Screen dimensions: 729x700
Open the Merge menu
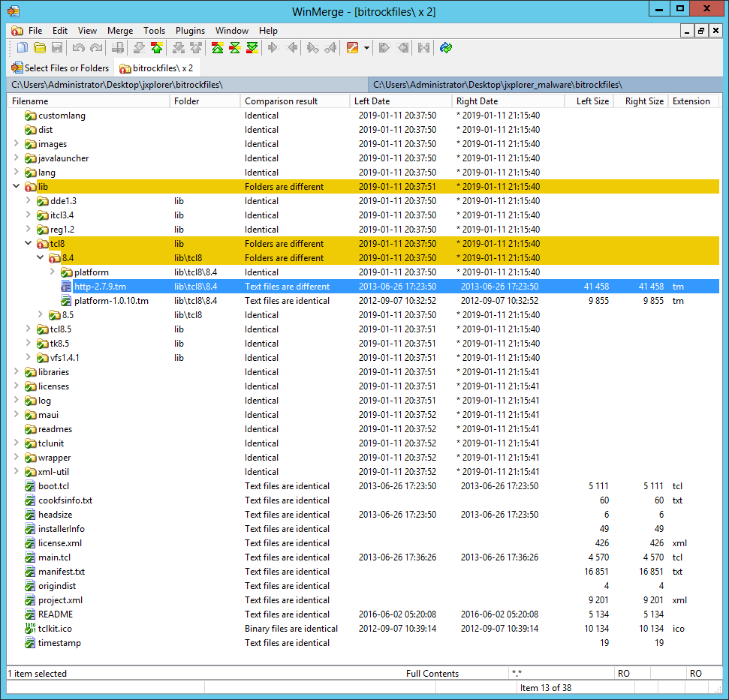click(120, 31)
